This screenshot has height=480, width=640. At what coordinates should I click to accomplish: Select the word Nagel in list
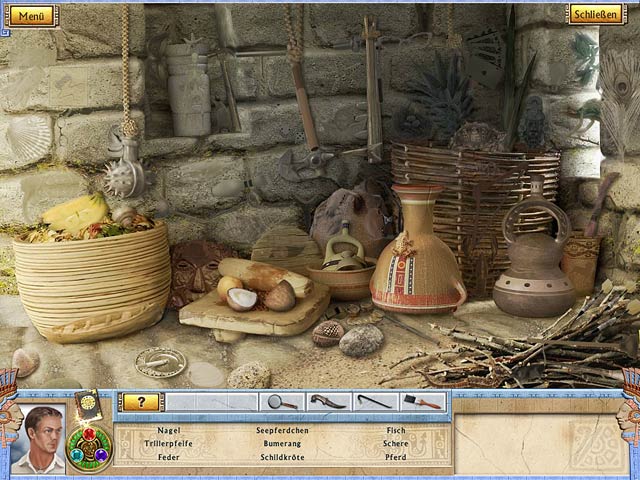click(x=168, y=429)
